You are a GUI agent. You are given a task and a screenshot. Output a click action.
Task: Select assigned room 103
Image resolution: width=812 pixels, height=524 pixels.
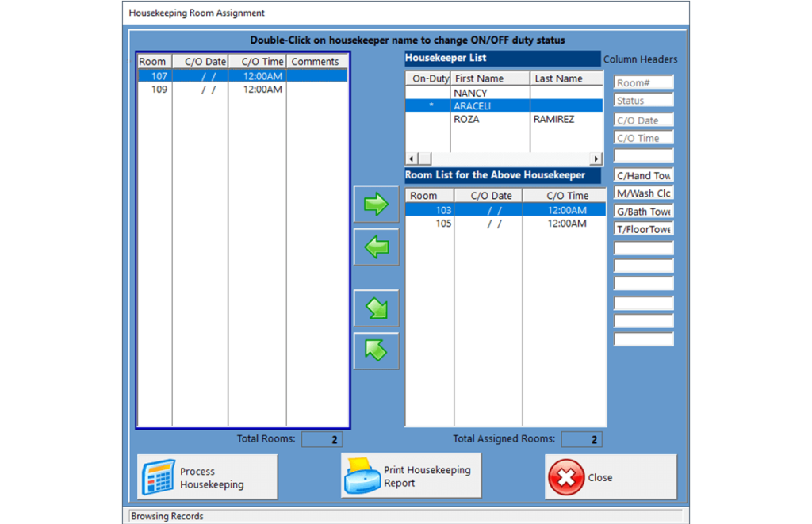coord(505,210)
